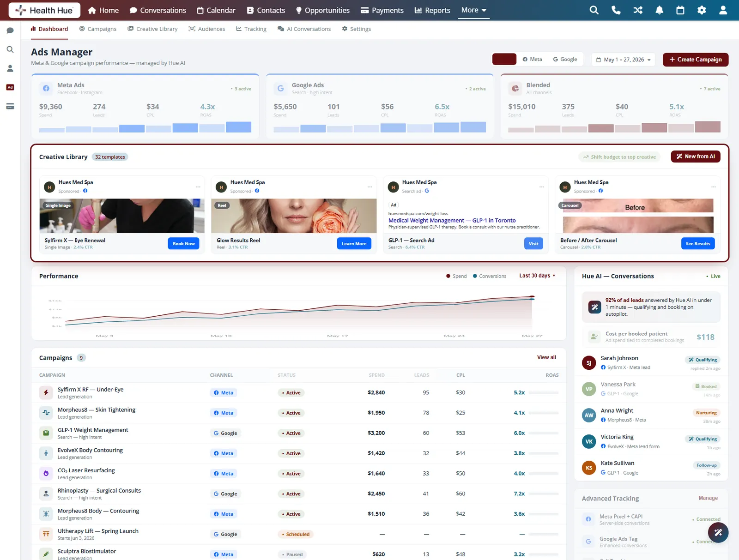Screen dimensions: 739x560
Task: Click the ROAS bar for Sylfirm X RF row
Action: pyautogui.click(x=544, y=392)
